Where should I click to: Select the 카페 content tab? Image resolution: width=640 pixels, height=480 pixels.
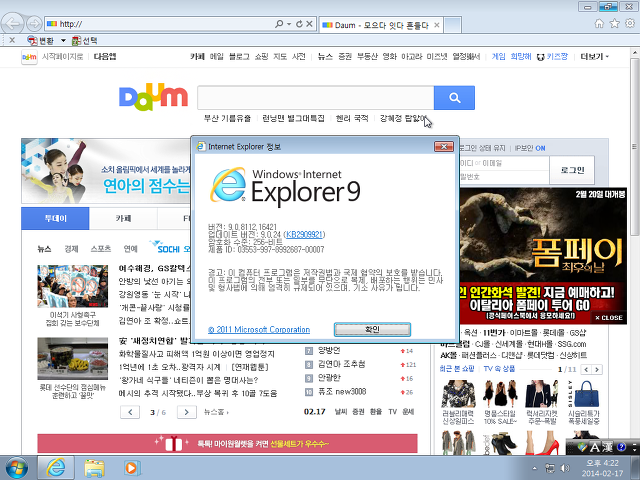point(123,218)
